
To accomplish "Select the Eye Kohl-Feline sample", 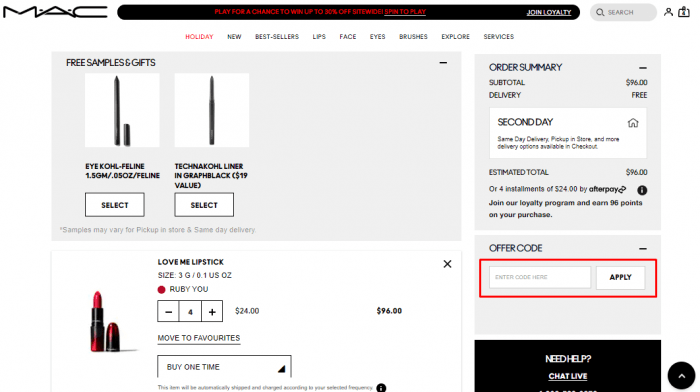I will tap(115, 205).
